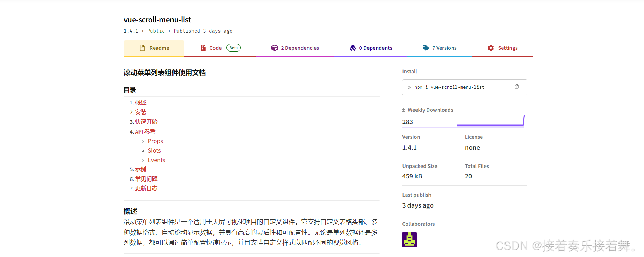Open the Events sub-link
This screenshot has height=257, width=644.
[x=156, y=160]
